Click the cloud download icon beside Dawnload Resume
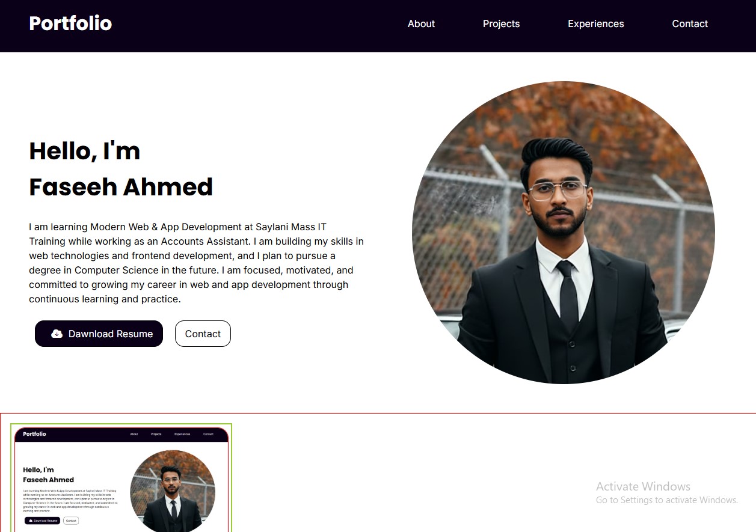 [x=57, y=334]
